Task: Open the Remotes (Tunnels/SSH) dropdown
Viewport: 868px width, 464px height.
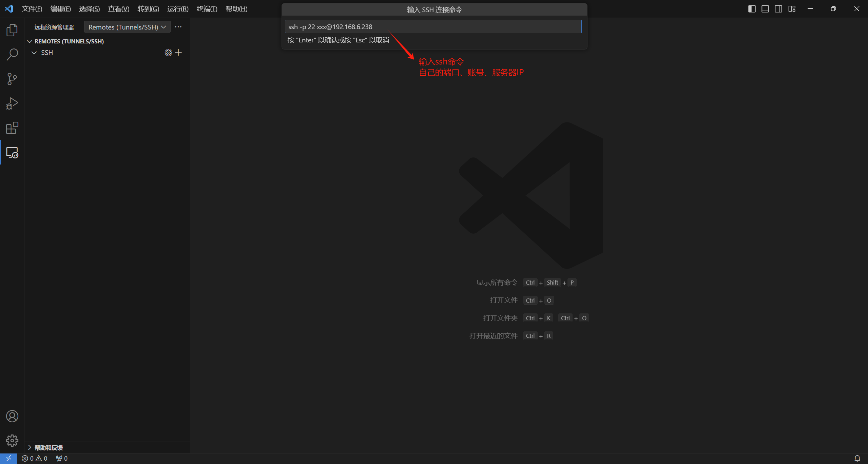Action: (x=127, y=27)
